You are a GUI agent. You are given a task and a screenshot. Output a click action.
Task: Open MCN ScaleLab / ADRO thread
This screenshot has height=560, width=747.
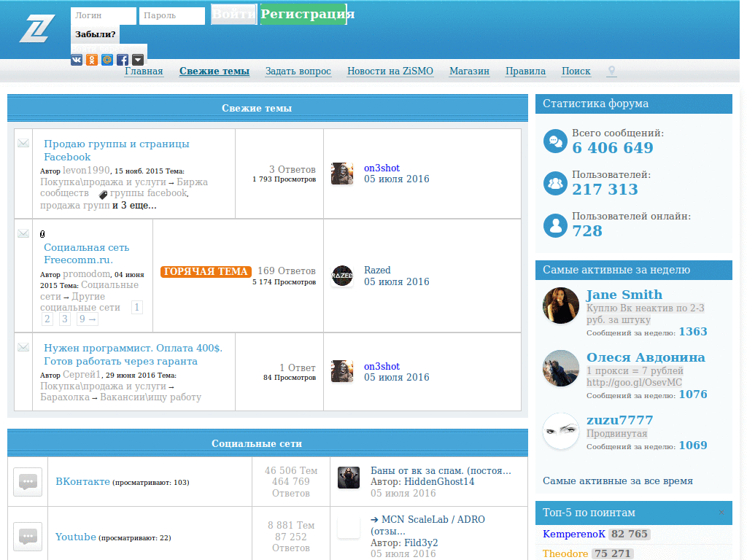pyautogui.click(x=427, y=525)
